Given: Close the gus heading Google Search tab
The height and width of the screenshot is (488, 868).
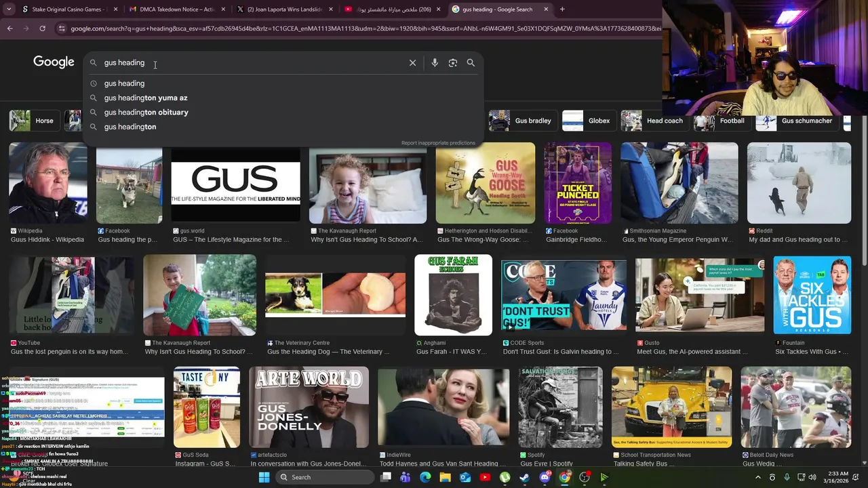Looking at the screenshot, I should click(547, 9).
